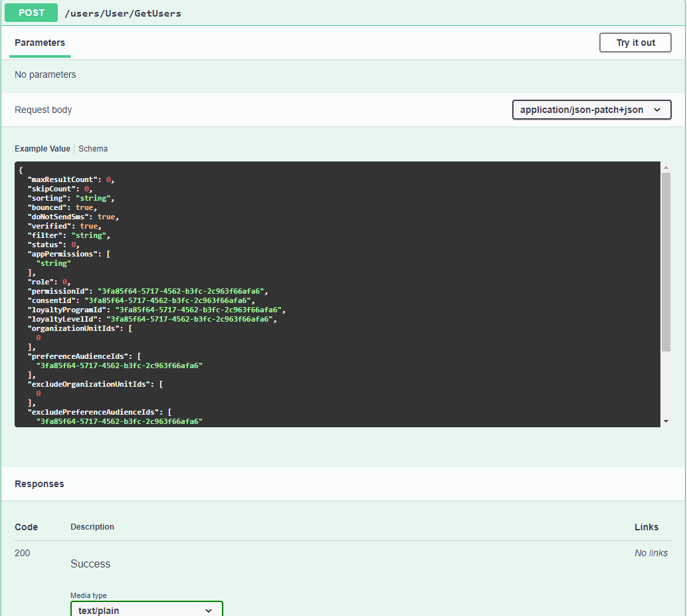Click the Responses section heading
Screen dimensions: 687x616
[39, 484]
